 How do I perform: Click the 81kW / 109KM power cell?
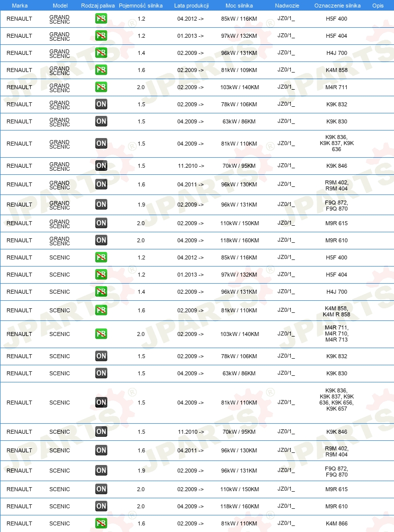(x=239, y=70)
